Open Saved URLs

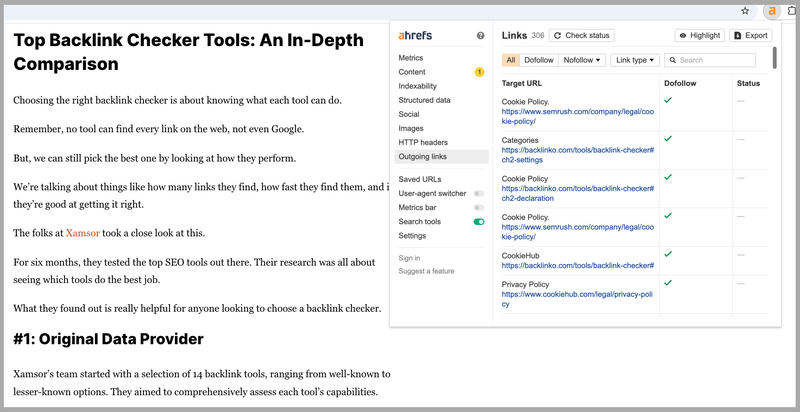419,179
